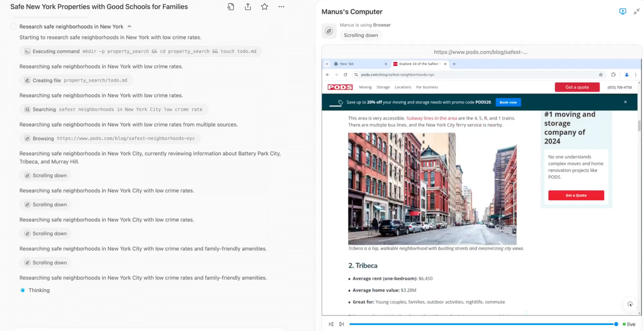Viewport: 644px width, 331px height.
Task: Click the Book now promo button
Action: point(508,102)
